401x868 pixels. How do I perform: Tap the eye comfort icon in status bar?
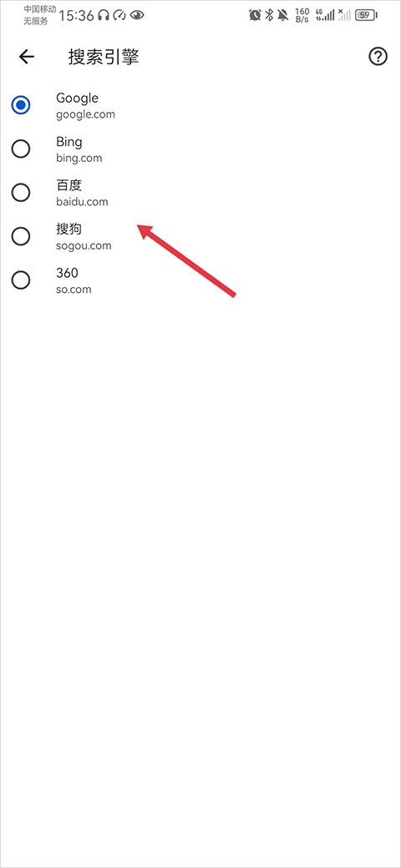click(137, 16)
